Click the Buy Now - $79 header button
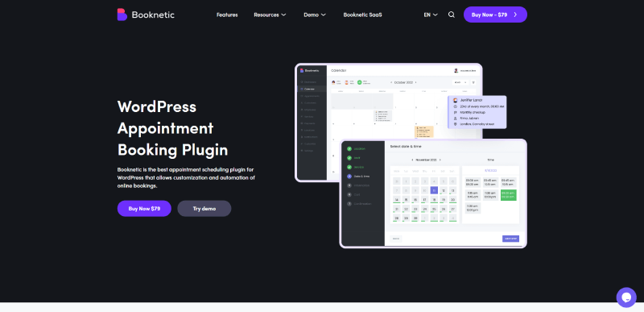Image resolution: width=644 pixels, height=312 pixels. 495,15
